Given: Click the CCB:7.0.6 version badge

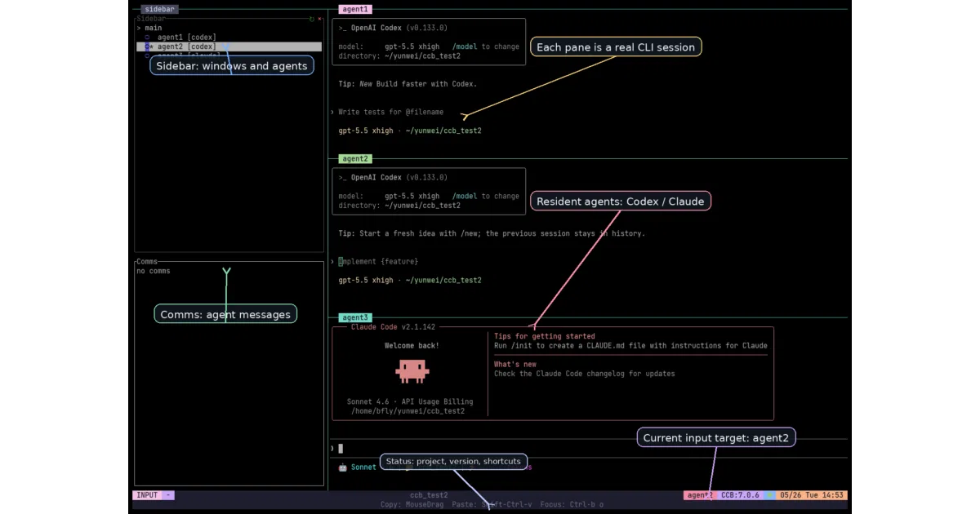Looking at the screenshot, I should point(740,495).
